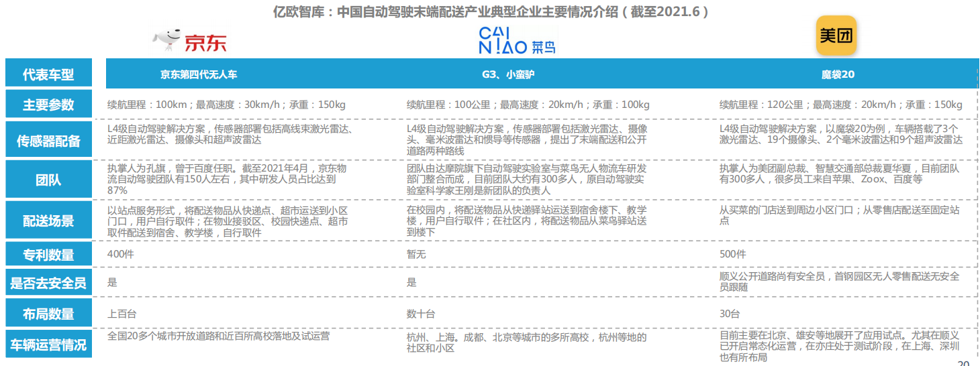Click JD operations text 全国20多个城市
The height and width of the screenshot is (366, 980).
219,336
